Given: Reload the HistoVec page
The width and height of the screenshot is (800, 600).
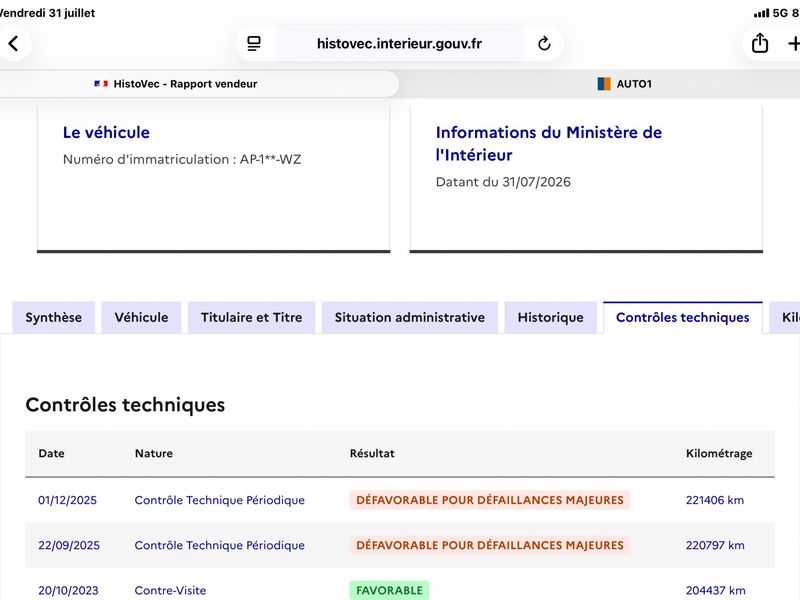Looking at the screenshot, I should [x=544, y=43].
